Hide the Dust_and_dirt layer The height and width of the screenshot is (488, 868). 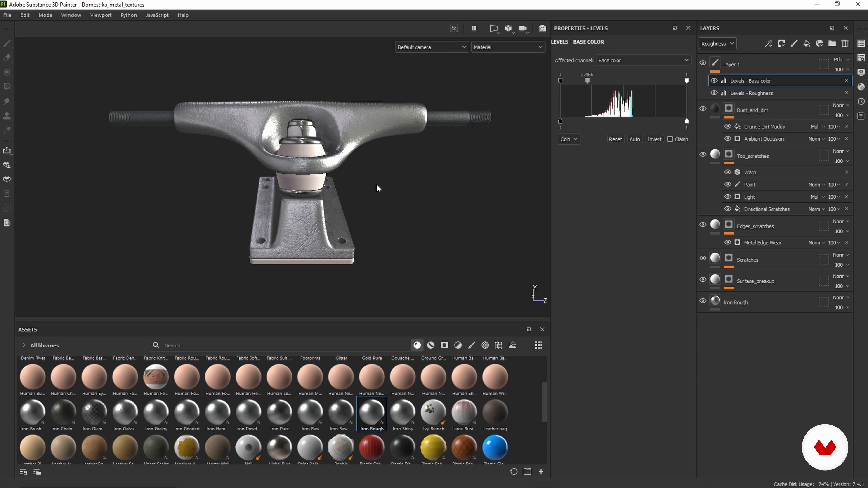click(x=703, y=108)
